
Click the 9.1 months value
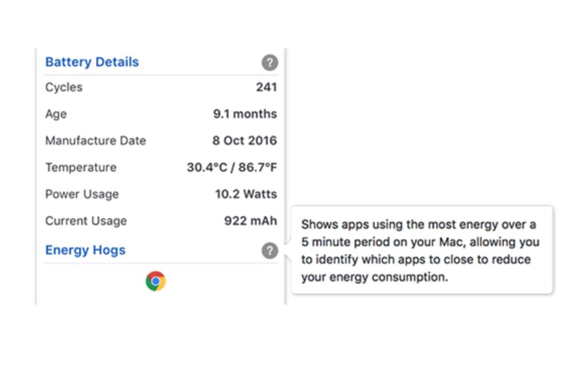tap(245, 114)
